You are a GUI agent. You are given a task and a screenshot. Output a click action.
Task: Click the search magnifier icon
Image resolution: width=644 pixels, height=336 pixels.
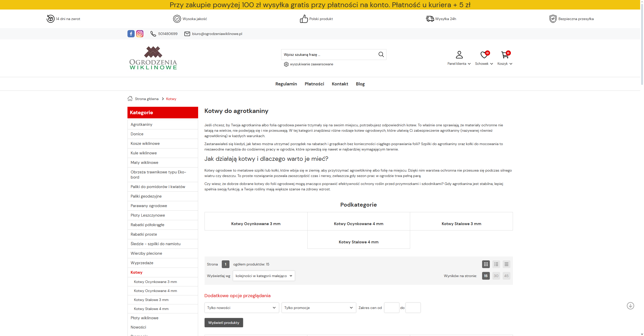coord(381,54)
